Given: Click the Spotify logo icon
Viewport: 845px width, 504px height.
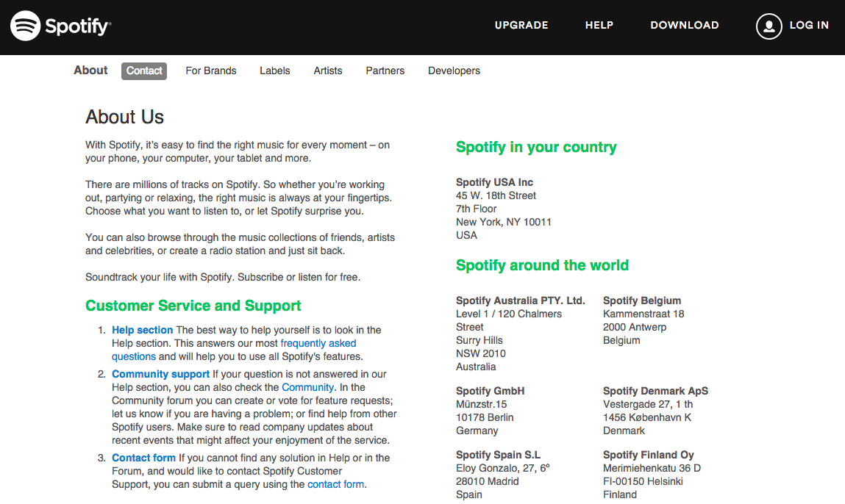Looking at the screenshot, I should (x=25, y=26).
